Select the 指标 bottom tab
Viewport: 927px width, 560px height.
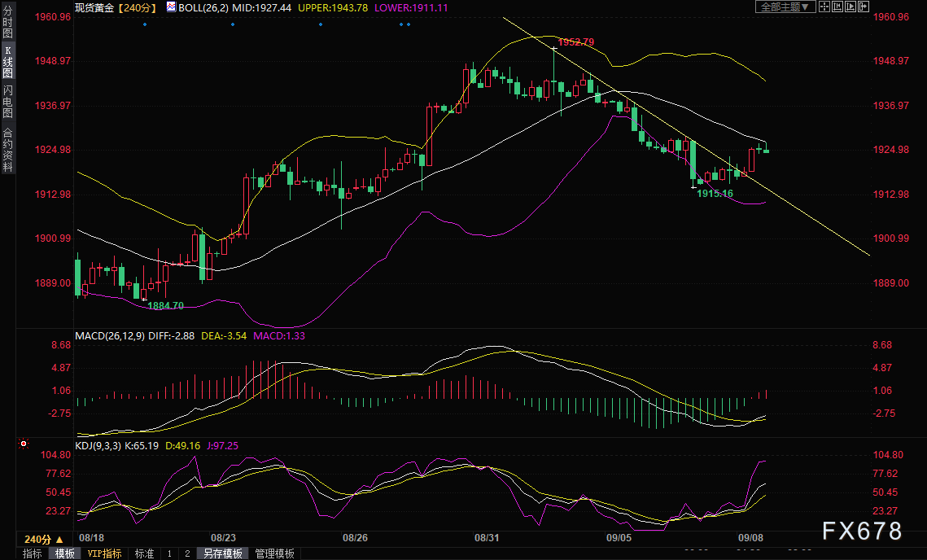pyautogui.click(x=32, y=553)
